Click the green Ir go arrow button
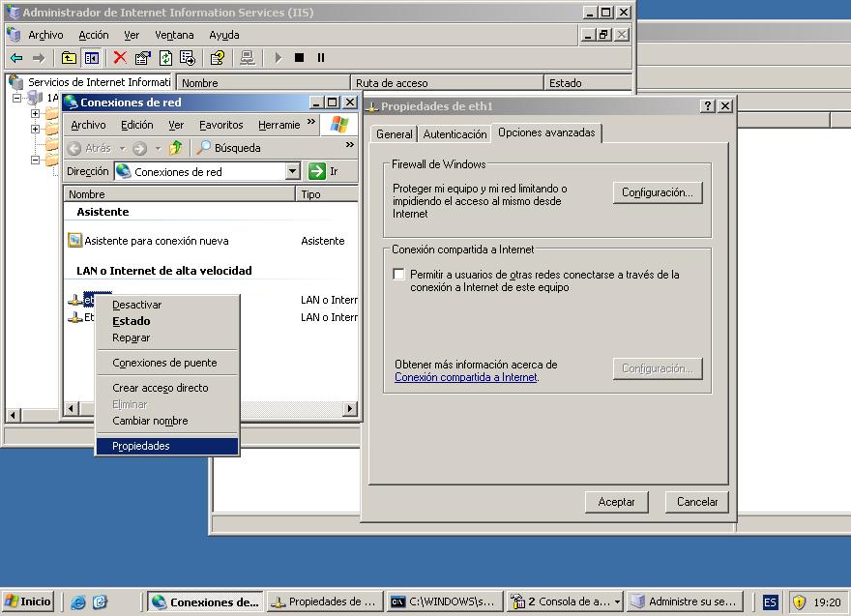 tap(317, 171)
